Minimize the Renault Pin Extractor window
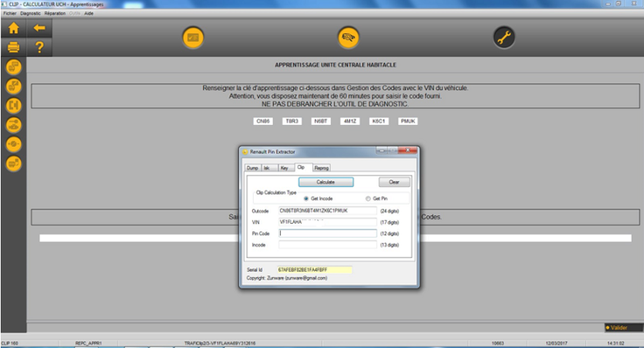This screenshot has width=644, height=348. click(x=382, y=151)
